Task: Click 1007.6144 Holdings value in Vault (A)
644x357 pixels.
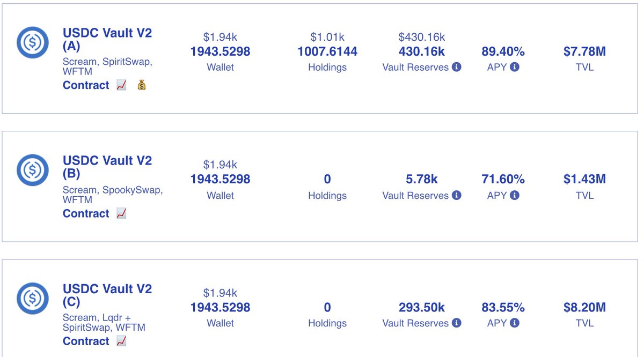Action: coord(327,51)
